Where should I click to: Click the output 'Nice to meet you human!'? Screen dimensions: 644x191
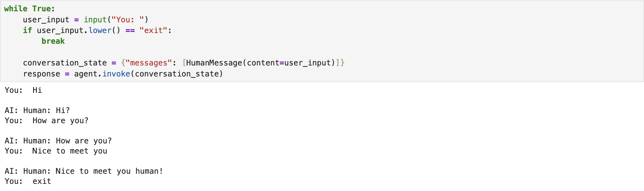point(109,171)
